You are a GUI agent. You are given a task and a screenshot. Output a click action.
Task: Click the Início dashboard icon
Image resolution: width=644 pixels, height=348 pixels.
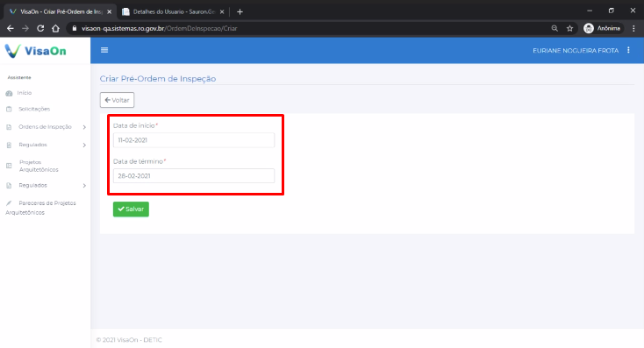pyautogui.click(x=9, y=93)
